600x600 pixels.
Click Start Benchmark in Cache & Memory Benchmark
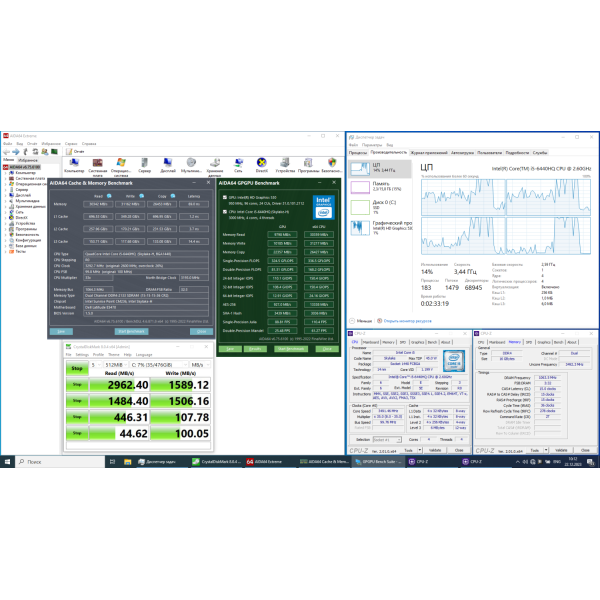click(131, 331)
